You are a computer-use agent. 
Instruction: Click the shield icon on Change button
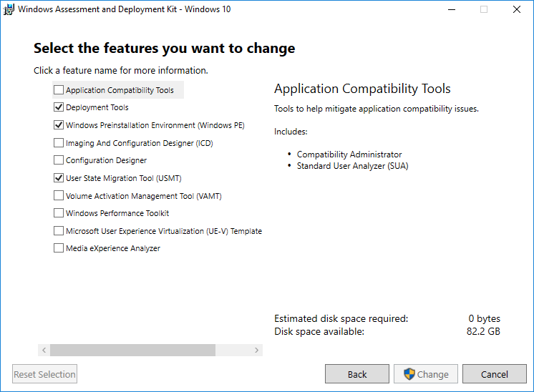pyautogui.click(x=409, y=374)
